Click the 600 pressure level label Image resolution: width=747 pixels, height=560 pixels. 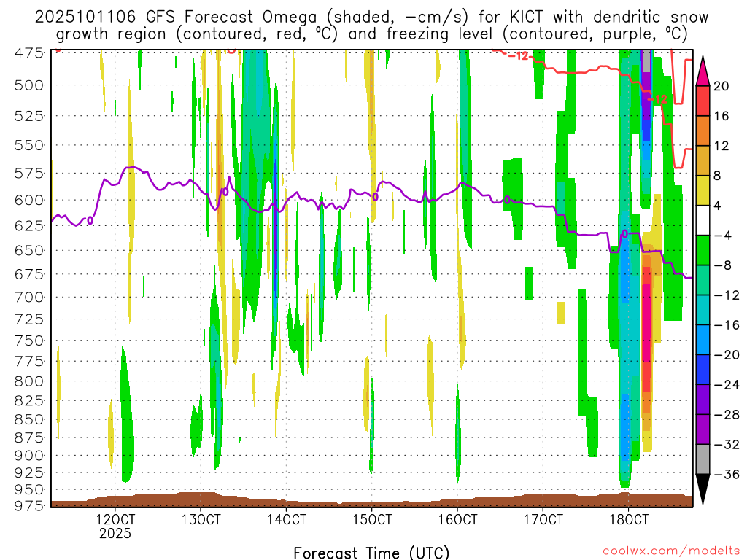[29, 200]
